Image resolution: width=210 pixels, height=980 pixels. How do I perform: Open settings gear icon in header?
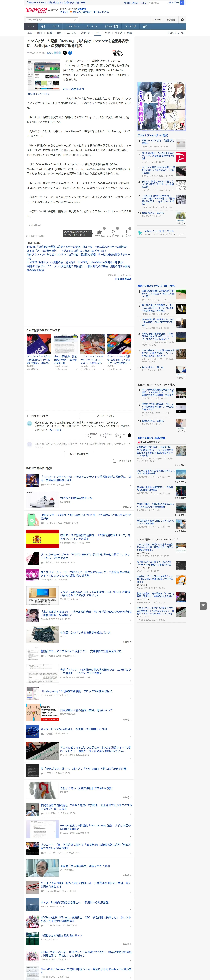(x=182, y=20)
